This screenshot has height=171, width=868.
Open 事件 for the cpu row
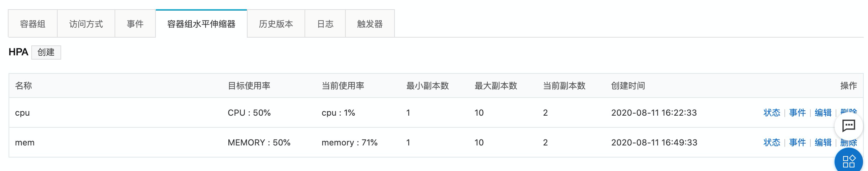click(x=797, y=113)
